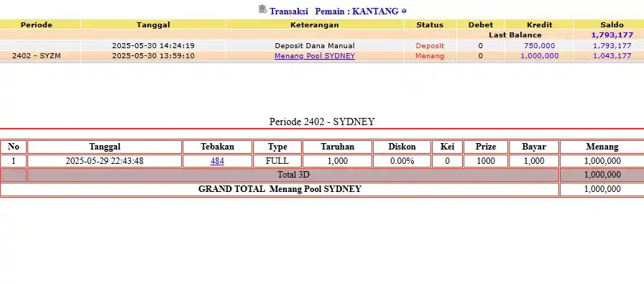Click the transaction document icon beside Transaksi
The image size is (644, 284).
coord(263,9)
